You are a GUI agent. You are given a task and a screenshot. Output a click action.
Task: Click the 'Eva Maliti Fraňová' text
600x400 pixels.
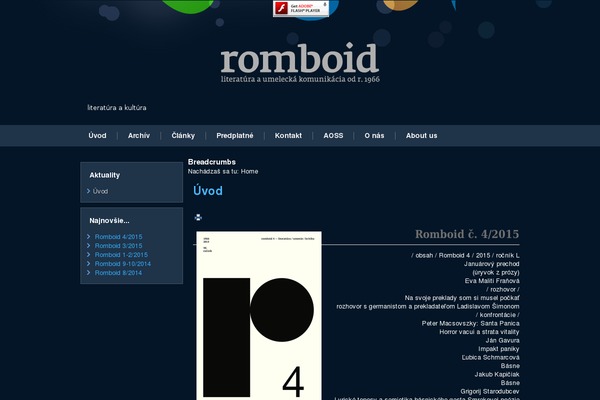coord(492,281)
